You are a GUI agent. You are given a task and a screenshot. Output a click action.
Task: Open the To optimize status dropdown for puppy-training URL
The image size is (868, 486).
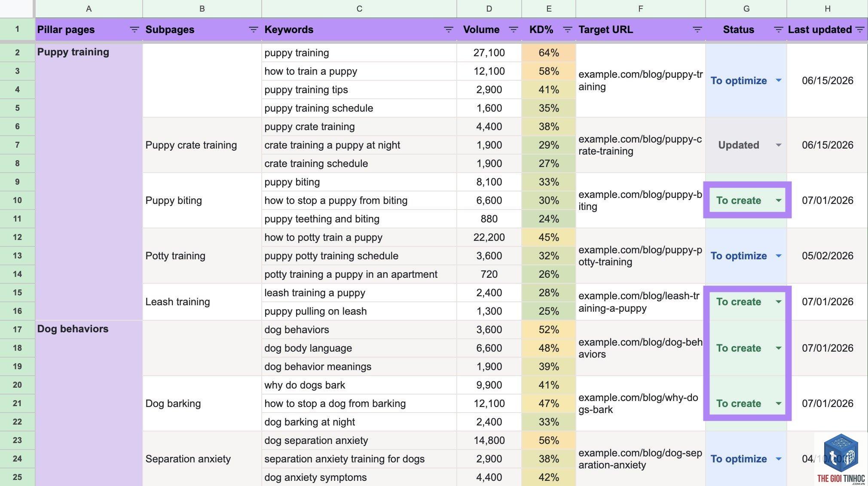[x=779, y=81]
